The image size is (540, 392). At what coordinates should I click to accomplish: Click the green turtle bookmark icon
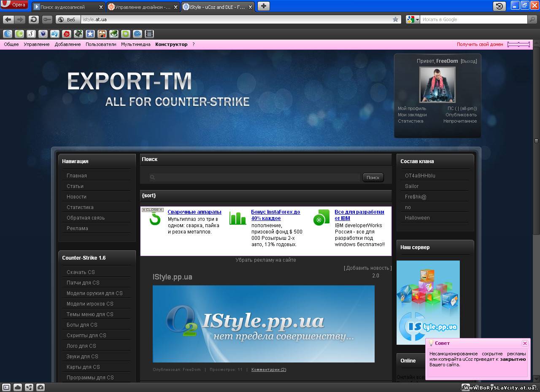tap(78, 34)
